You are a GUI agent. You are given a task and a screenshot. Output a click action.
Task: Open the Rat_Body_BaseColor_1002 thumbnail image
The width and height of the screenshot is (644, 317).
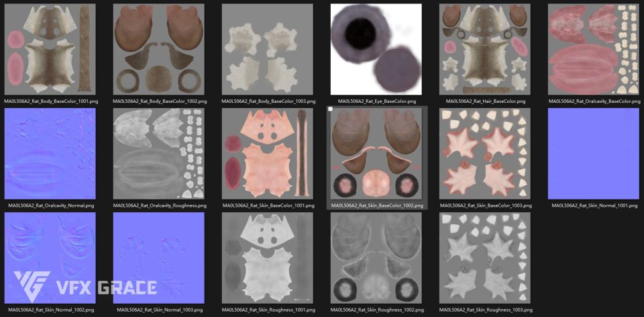tap(159, 49)
